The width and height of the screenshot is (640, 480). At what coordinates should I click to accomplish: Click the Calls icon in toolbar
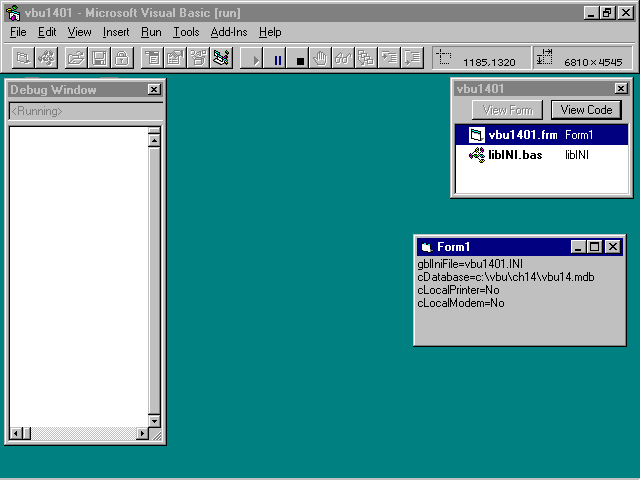[x=366, y=59]
